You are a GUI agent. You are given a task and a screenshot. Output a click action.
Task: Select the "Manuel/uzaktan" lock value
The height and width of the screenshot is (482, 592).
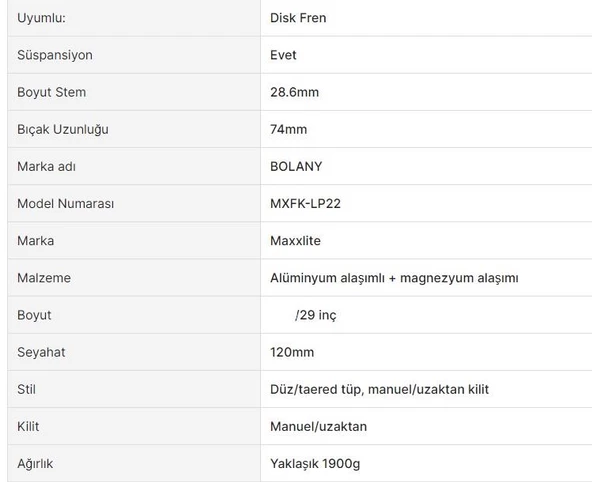click(x=318, y=427)
